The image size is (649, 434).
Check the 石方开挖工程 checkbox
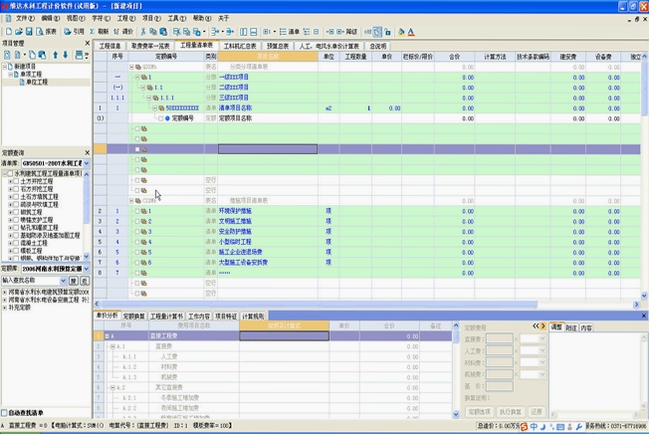(16, 189)
